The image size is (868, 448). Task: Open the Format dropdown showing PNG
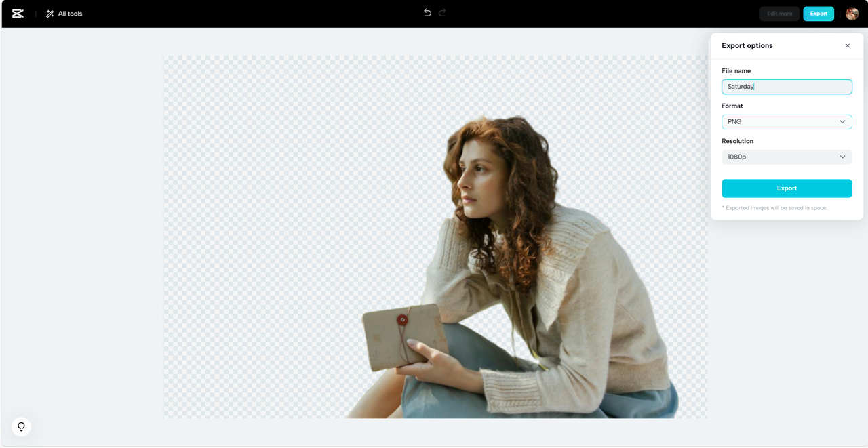[x=787, y=122]
